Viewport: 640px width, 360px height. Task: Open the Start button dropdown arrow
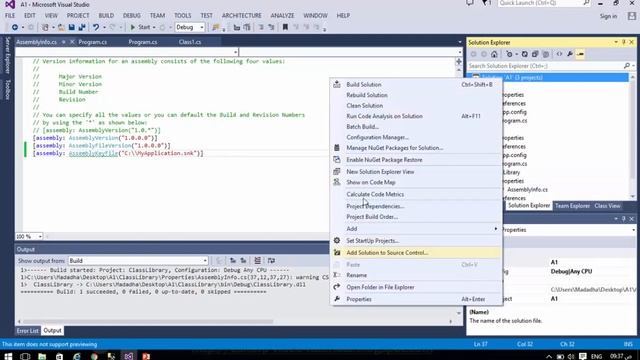(x=154, y=27)
